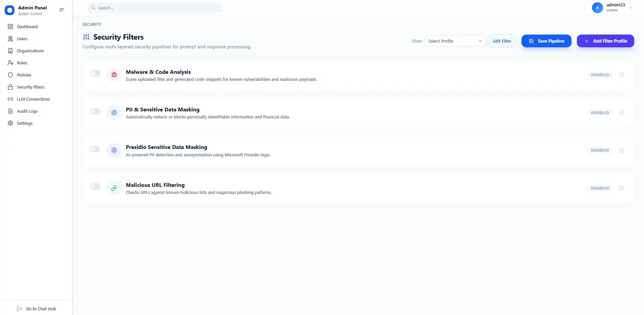Enable the PII & Sensitive Data Masking toggle

point(95,111)
